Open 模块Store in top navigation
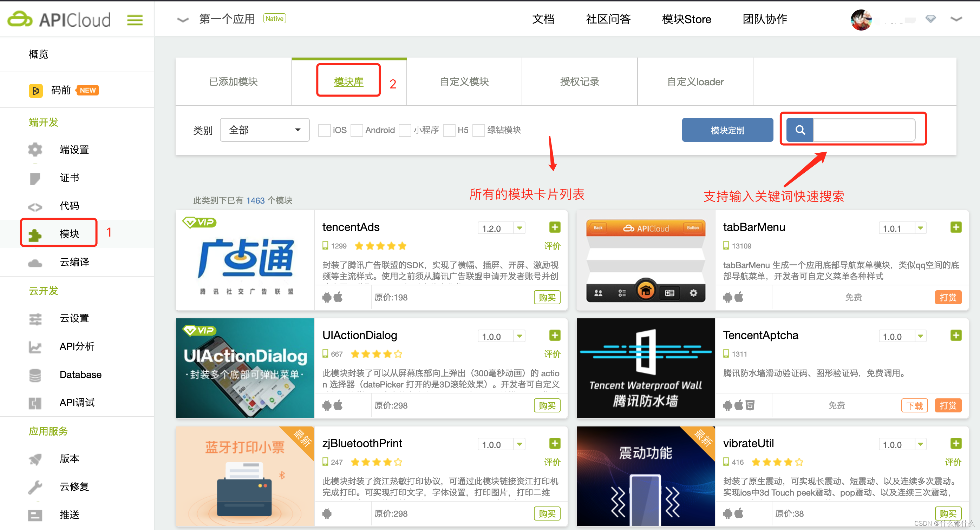Viewport: 980px width, 530px height. tap(686, 19)
